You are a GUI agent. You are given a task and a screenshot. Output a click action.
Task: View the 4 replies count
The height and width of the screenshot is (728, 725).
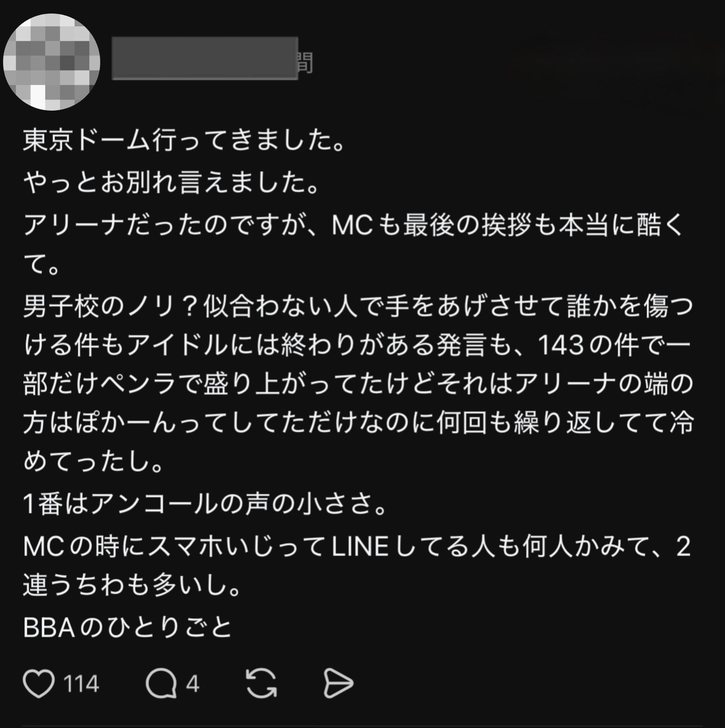(x=192, y=684)
